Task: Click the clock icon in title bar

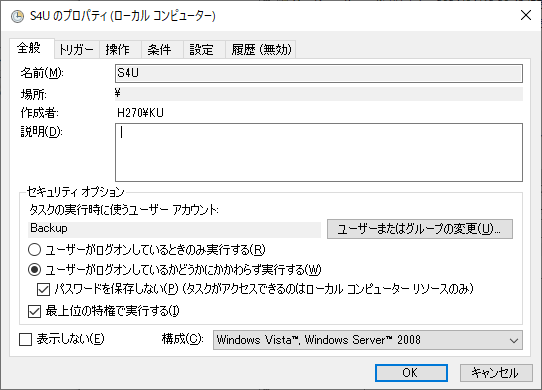Action: tap(17, 16)
